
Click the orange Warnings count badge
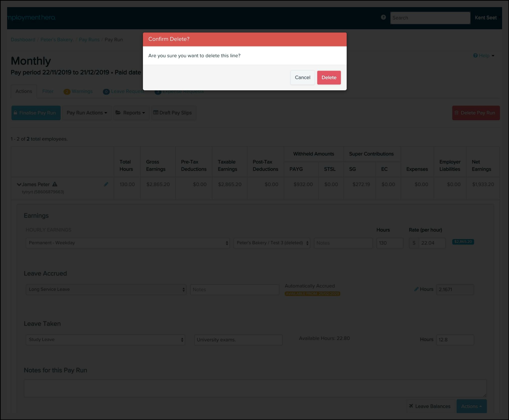point(67,92)
